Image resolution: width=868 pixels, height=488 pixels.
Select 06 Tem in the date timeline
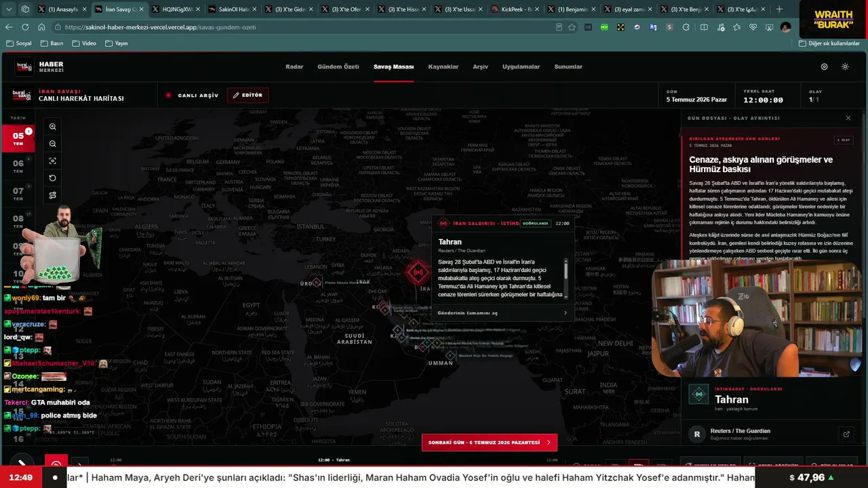(x=18, y=167)
